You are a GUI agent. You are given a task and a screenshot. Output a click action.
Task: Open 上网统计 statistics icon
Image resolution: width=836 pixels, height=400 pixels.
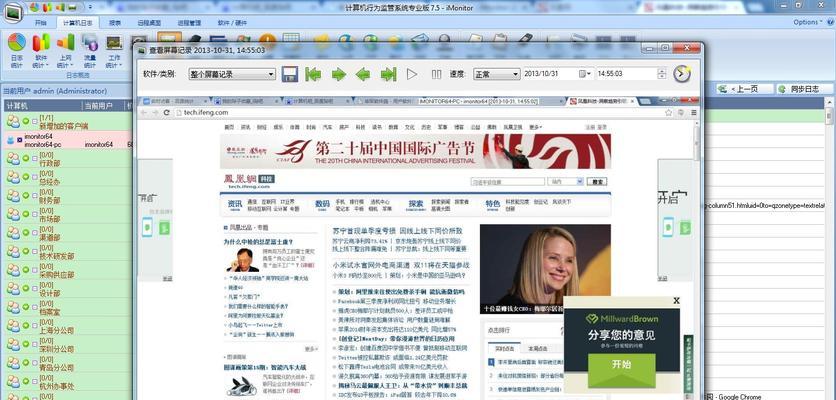click(x=66, y=43)
